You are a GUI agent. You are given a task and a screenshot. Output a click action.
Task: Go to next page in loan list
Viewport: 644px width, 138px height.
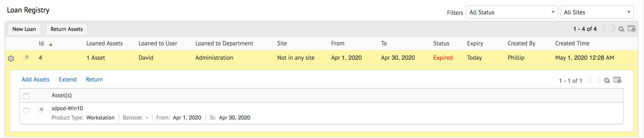(613, 29)
